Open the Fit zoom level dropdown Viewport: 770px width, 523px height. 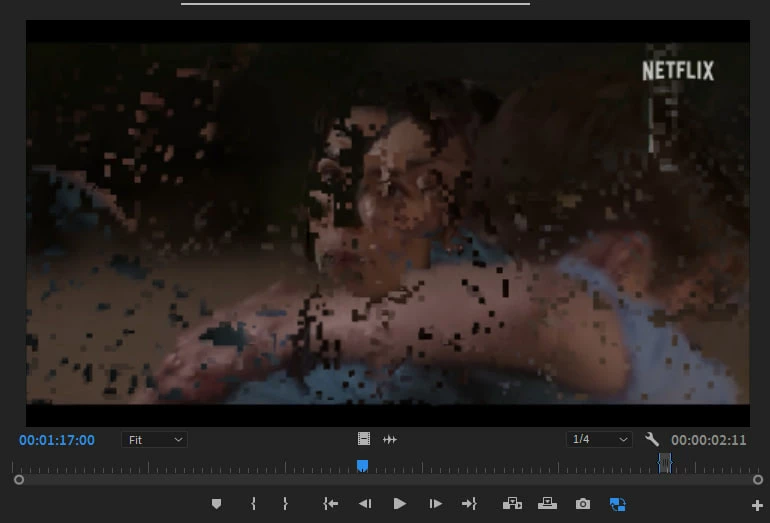[155, 440]
